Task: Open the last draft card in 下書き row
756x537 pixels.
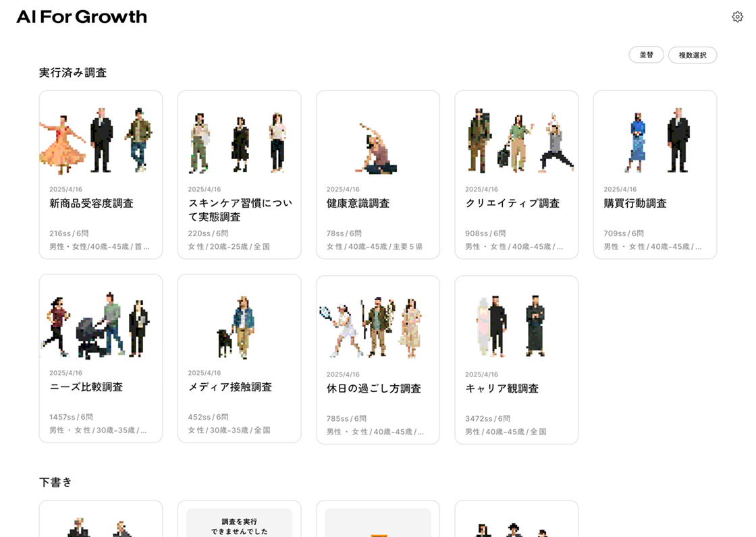Action: point(516,519)
